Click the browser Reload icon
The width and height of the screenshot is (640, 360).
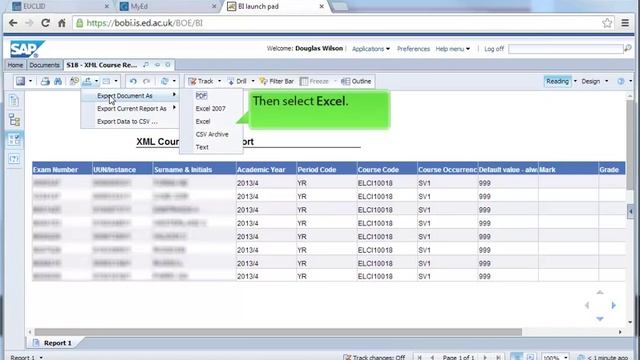tap(45, 23)
